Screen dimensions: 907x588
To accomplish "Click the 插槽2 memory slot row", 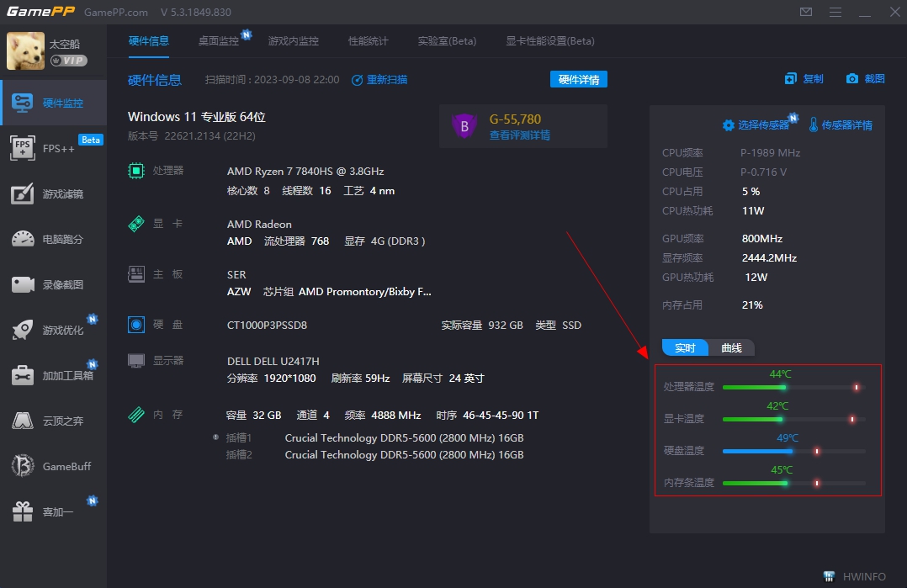I will (374, 454).
